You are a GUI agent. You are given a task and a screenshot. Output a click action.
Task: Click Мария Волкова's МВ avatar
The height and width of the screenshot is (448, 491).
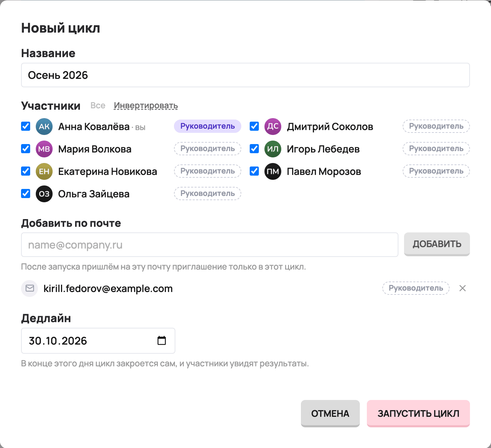(44, 149)
